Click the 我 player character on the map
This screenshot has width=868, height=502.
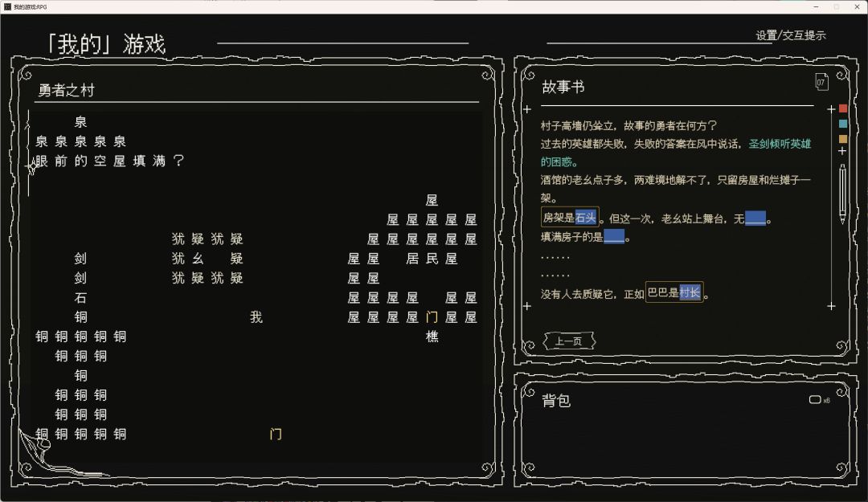256,317
